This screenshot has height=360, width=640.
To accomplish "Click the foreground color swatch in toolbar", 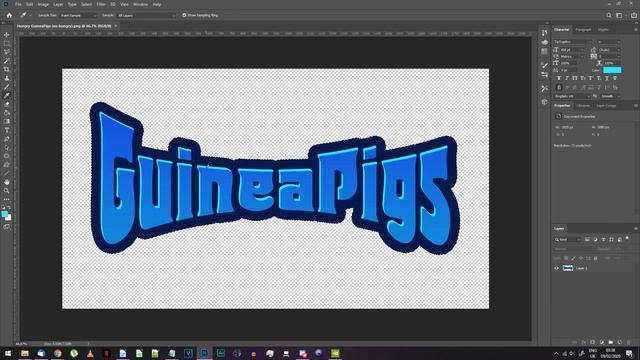I will pyautogui.click(x=4, y=214).
